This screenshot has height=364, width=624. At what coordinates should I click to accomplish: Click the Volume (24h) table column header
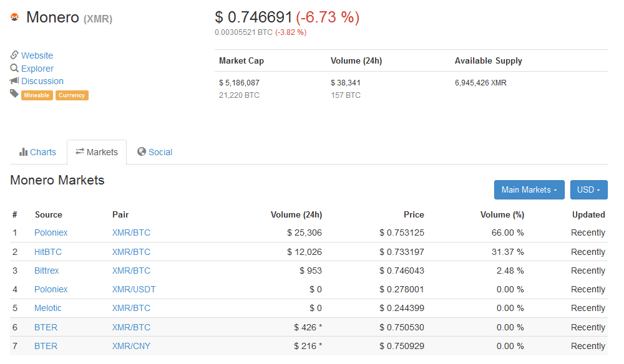click(x=296, y=214)
